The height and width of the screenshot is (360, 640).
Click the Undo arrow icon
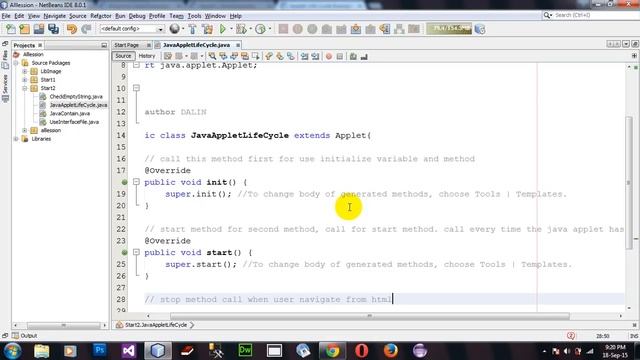coord(71,29)
